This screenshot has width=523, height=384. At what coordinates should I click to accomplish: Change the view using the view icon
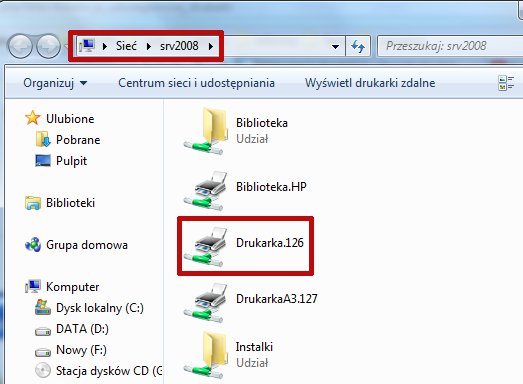pyautogui.click(x=506, y=83)
